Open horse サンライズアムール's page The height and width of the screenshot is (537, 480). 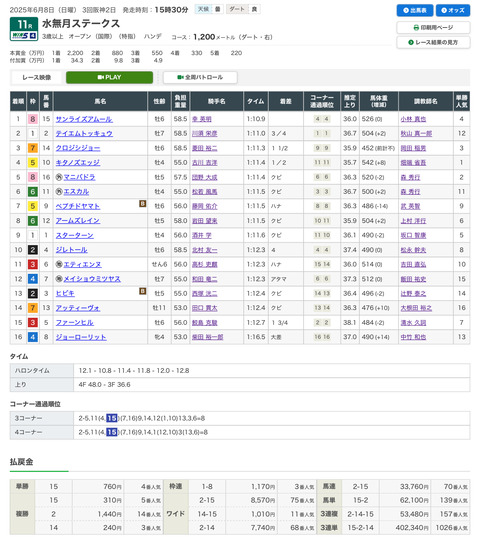tap(84, 119)
